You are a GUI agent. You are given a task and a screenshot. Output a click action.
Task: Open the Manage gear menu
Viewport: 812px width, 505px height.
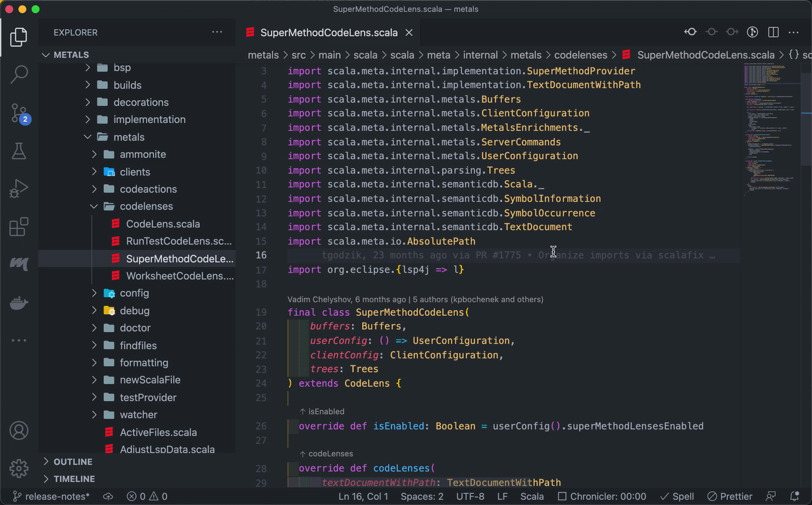pyautogui.click(x=19, y=468)
